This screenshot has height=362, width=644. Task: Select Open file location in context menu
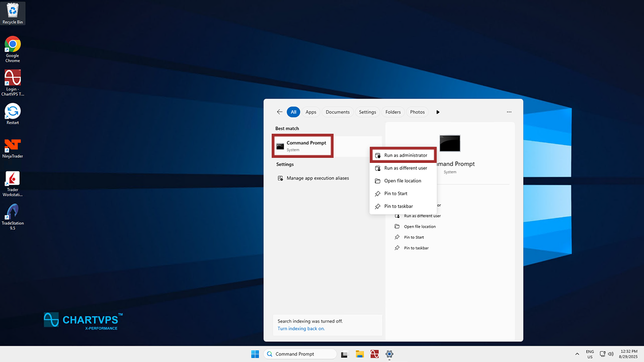(x=402, y=181)
